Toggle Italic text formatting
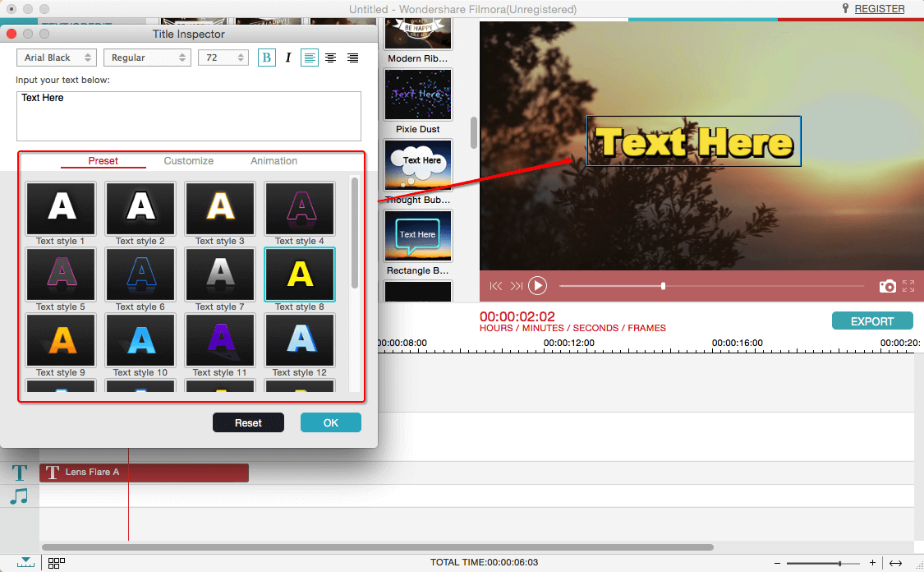Image resolution: width=924 pixels, height=572 pixels. coord(288,58)
